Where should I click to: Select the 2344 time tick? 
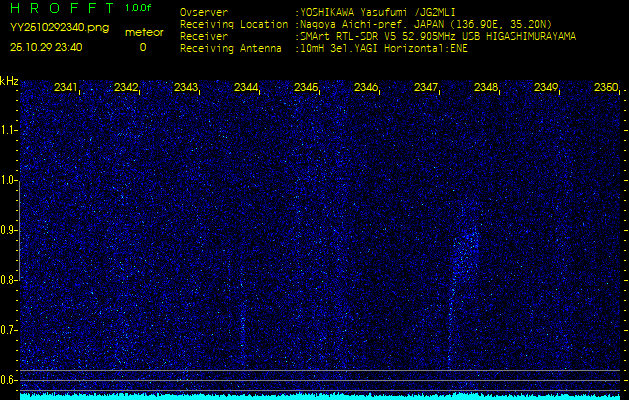pos(246,88)
